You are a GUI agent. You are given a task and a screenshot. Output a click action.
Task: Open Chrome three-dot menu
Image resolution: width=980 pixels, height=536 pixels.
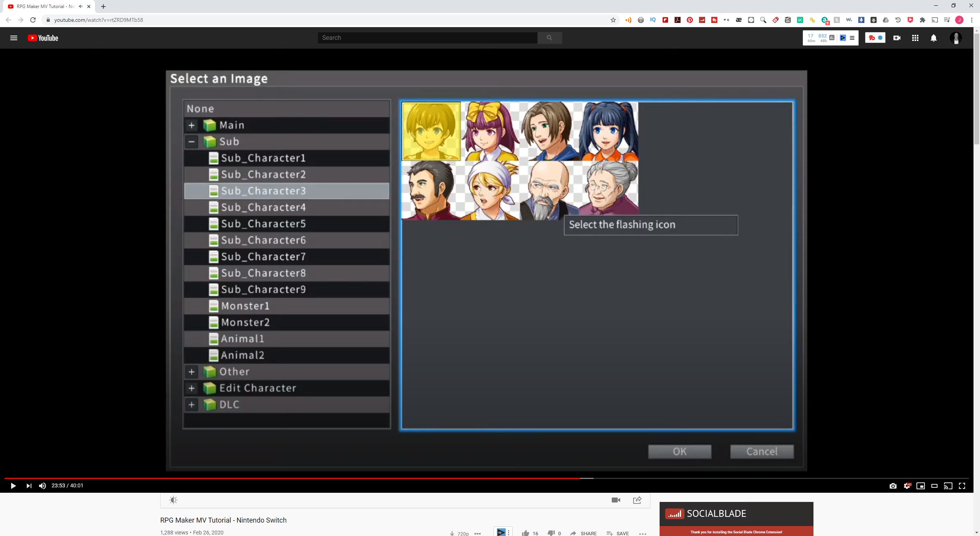[972, 20]
